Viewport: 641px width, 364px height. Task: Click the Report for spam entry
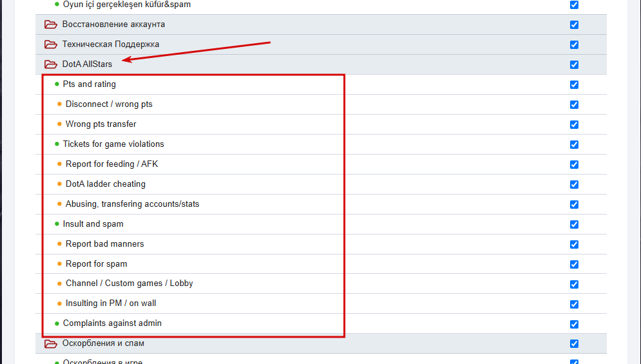(x=97, y=264)
